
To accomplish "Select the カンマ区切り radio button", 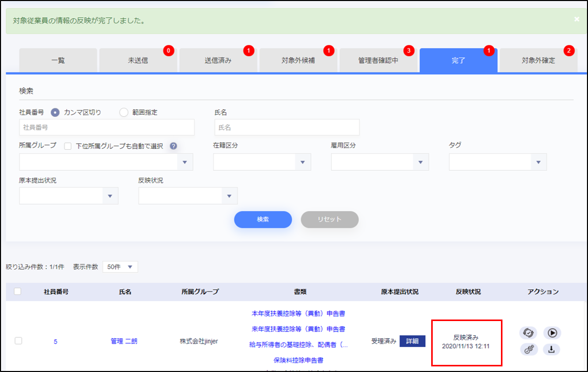I will click(x=55, y=112).
